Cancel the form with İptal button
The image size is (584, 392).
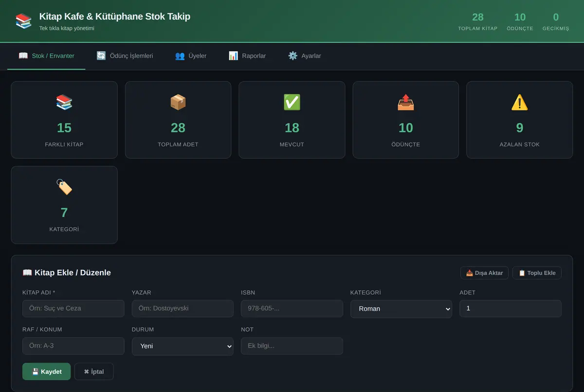coord(94,372)
